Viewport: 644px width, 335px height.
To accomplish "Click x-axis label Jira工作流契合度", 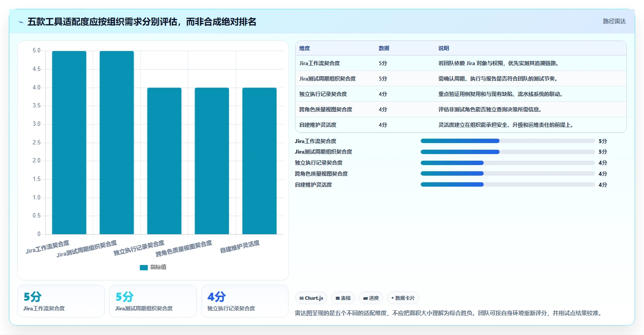I will click(48, 247).
